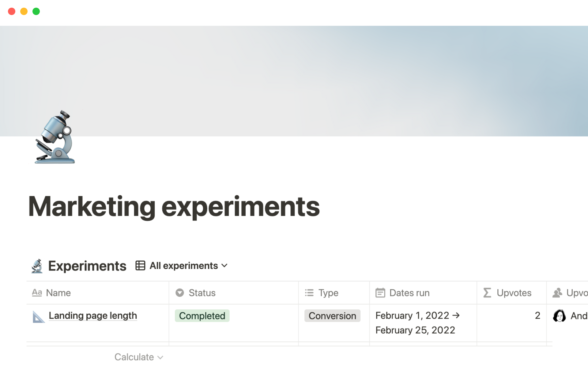Open the Landing page length page
Image resolution: width=588 pixels, height=368 pixels.
93,316
